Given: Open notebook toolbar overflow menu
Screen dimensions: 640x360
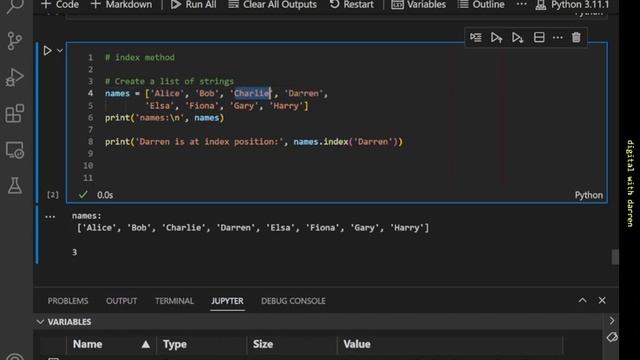Looking at the screenshot, I should 521,4.
